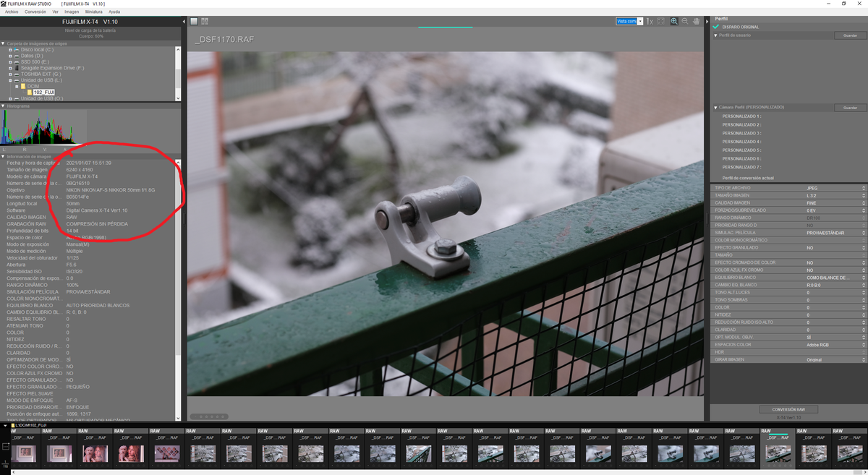Open the Conversión menu
The height and width of the screenshot is (475, 868).
click(x=35, y=12)
